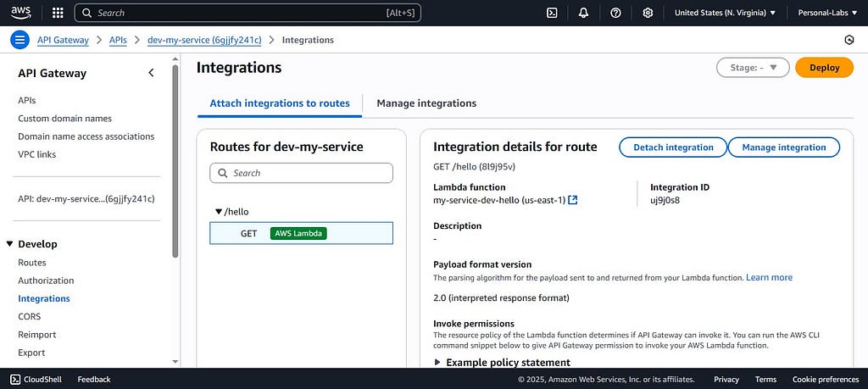Open Terms footer link
The width and height of the screenshot is (868, 389).
pos(765,379)
